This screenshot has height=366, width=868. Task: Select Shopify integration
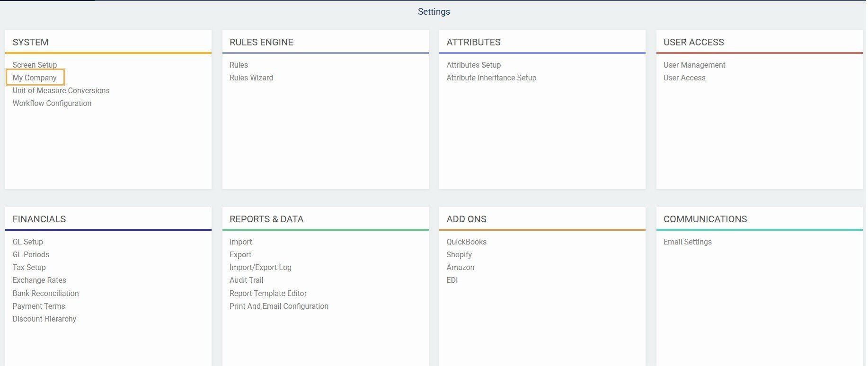(x=459, y=254)
